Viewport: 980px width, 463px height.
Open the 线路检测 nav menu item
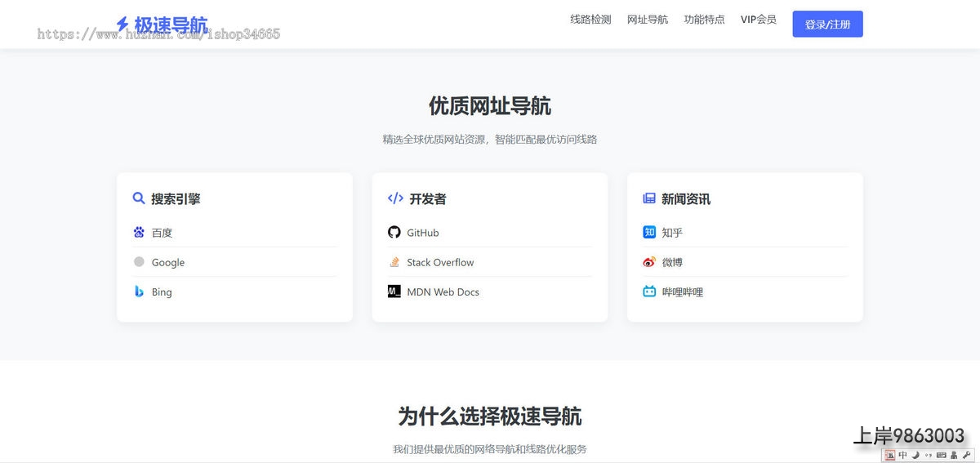tap(590, 20)
